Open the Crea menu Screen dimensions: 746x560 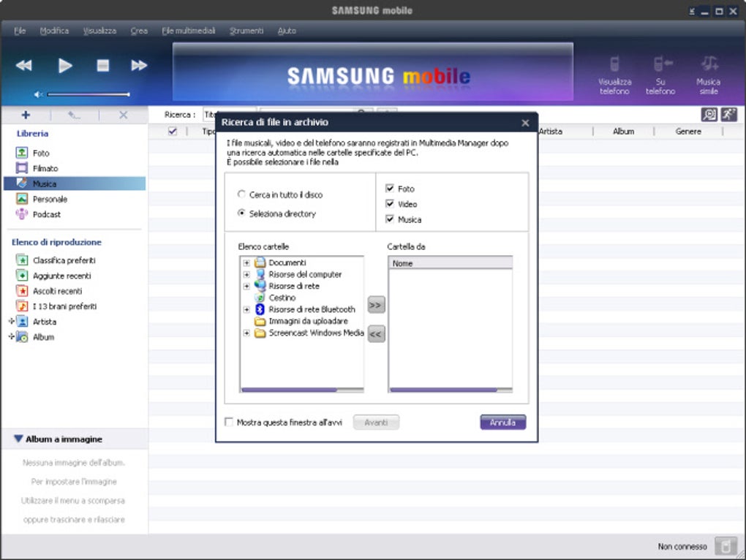(139, 31)
